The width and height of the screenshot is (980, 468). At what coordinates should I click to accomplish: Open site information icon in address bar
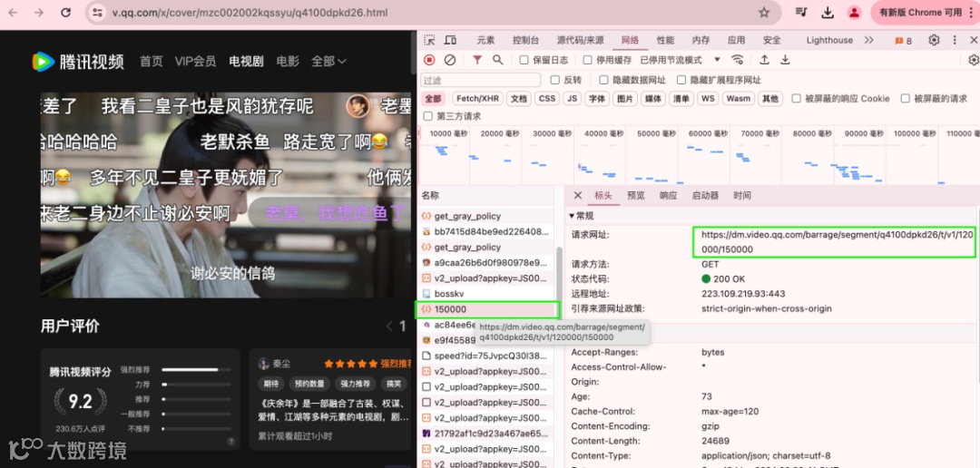(x=96, y=13)
